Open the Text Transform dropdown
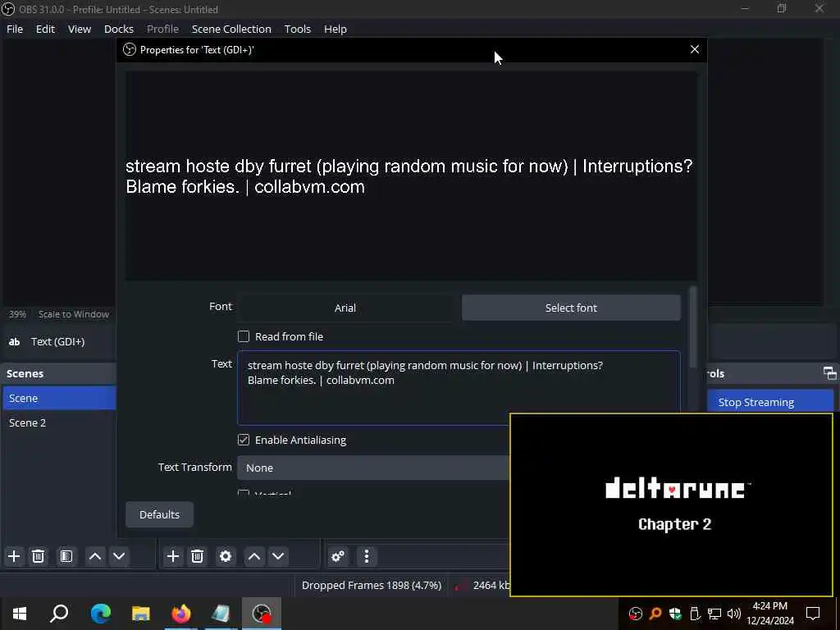 pyautogui.click(x=373, y=468)
